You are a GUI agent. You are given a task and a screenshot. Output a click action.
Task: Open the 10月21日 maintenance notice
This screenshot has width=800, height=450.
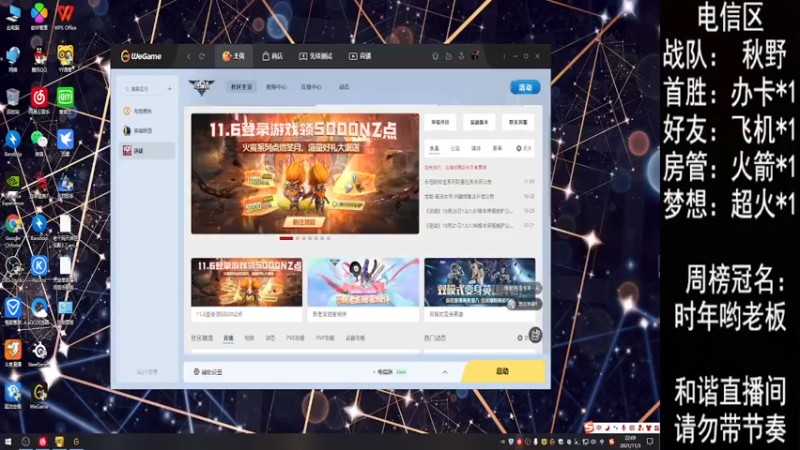[479, 225]
